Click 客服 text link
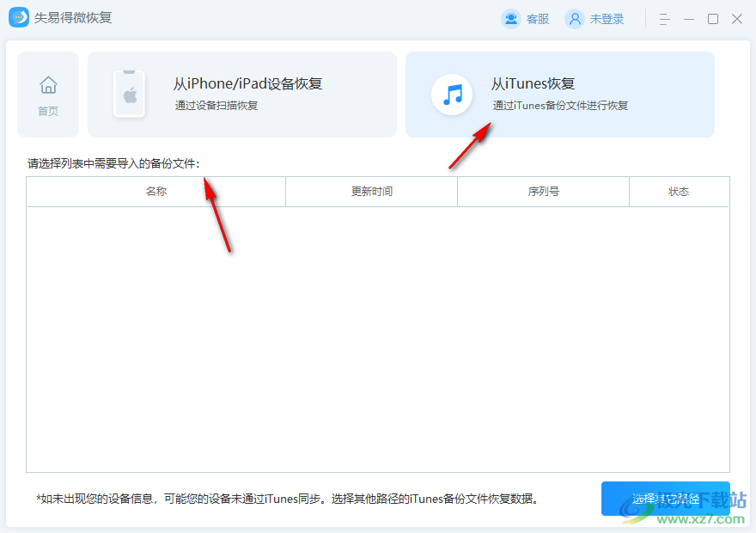 click(x=538, y=19)
